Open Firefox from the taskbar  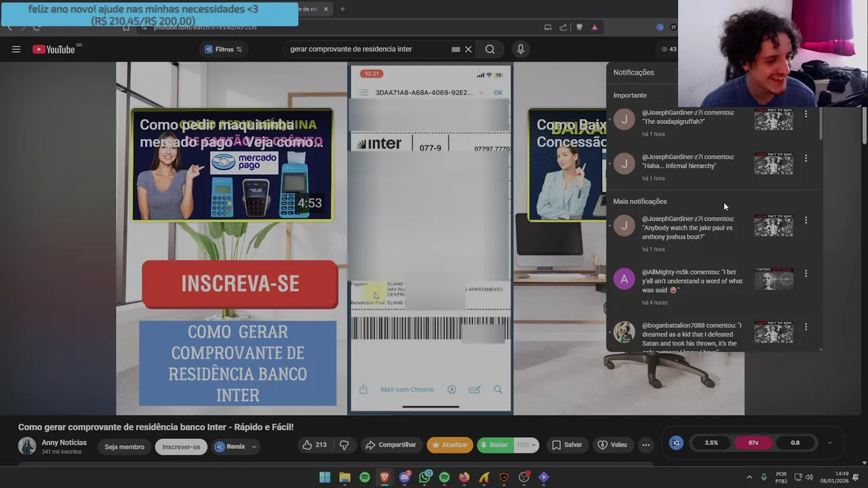(x=464, y=477)
